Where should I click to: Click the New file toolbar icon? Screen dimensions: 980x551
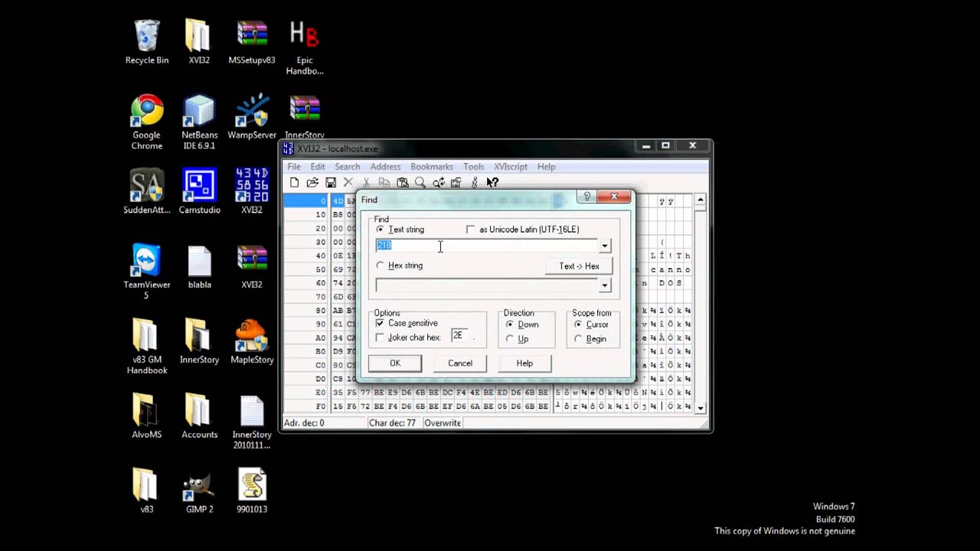coord(294,182)
